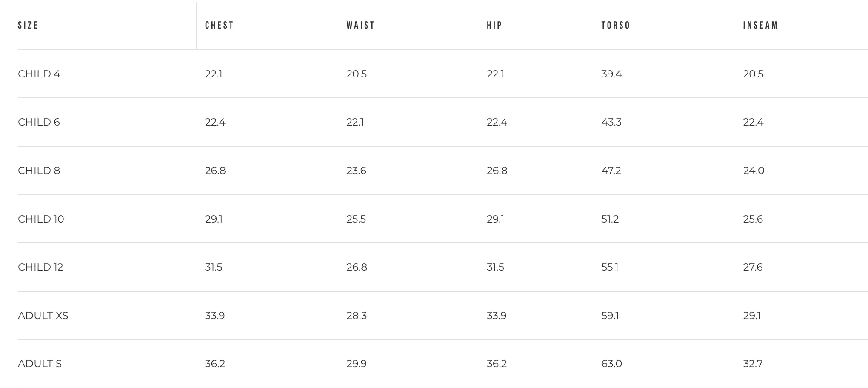Click the WAIST column header

360,26
